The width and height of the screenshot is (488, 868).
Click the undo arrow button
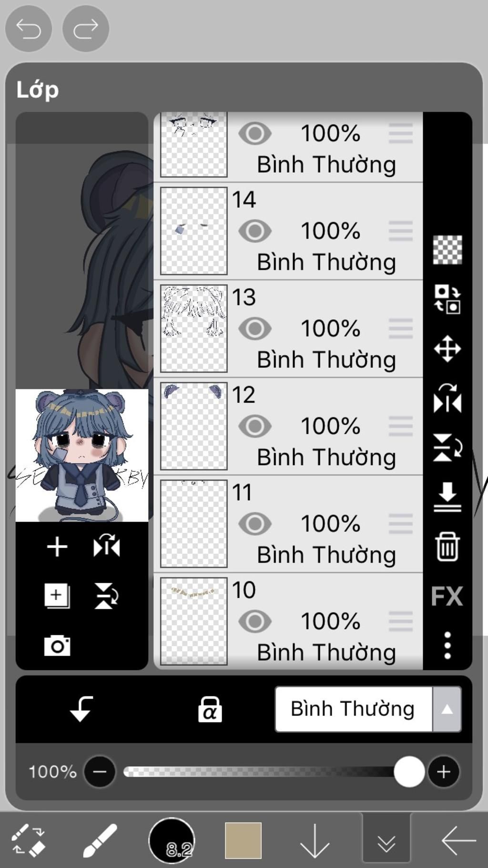coord(28,29)
